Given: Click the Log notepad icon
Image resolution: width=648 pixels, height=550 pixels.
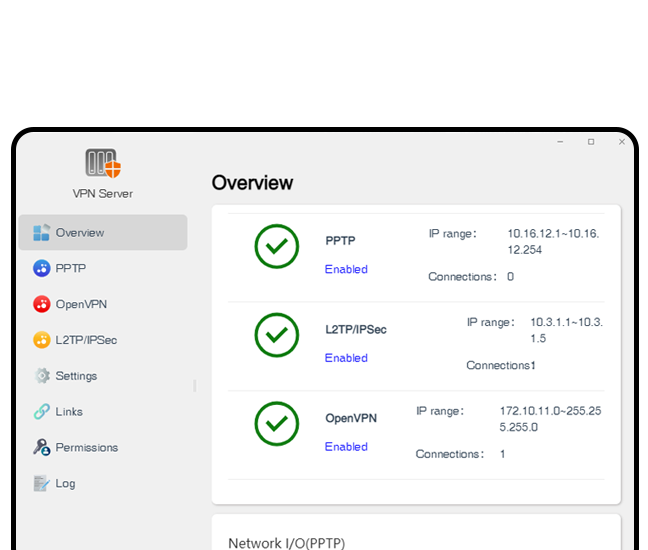Looking at the screenshot, I should [x=41, y=484].
